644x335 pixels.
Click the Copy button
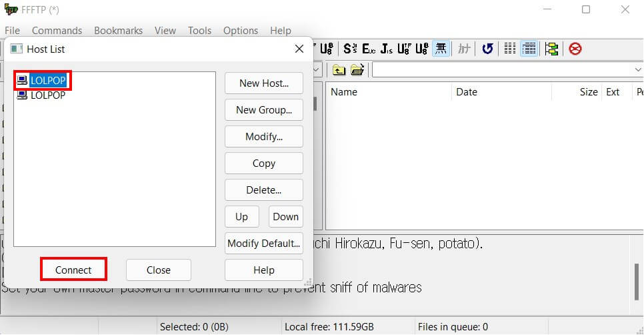click(264, 163)
